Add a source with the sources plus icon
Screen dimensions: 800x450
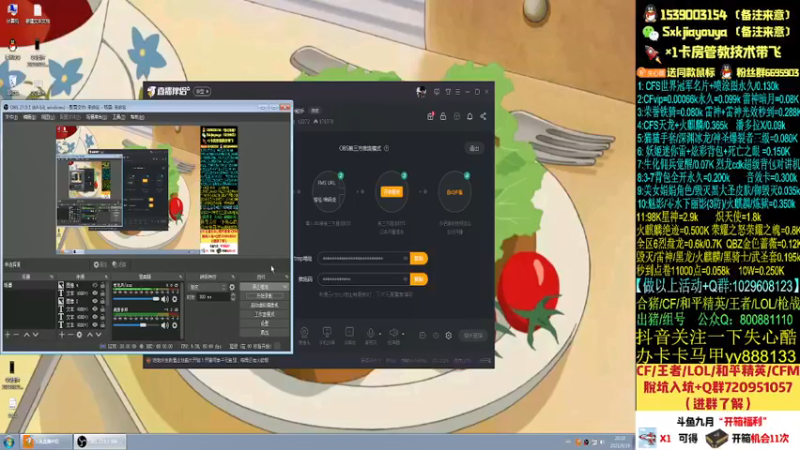[x=62, y=335]
